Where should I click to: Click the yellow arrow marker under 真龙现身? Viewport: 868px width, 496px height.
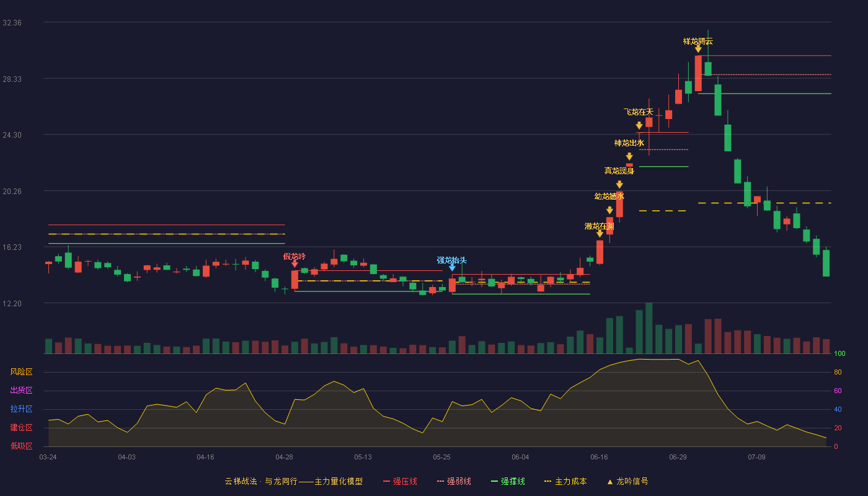click(619, 185)
